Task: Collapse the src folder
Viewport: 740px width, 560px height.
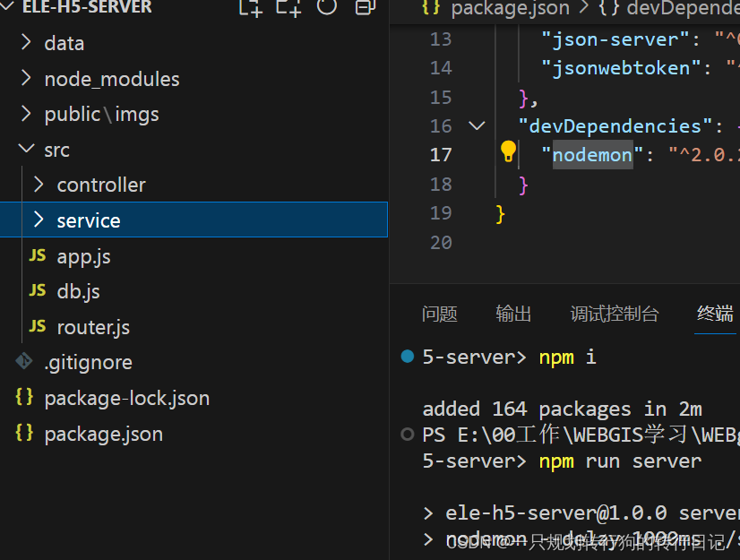Action: pyautogui.click(x=27, y=150)
